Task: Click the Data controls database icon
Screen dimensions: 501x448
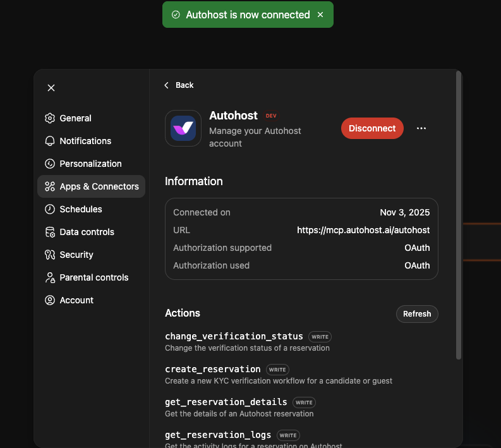Action: click(50, 232)
